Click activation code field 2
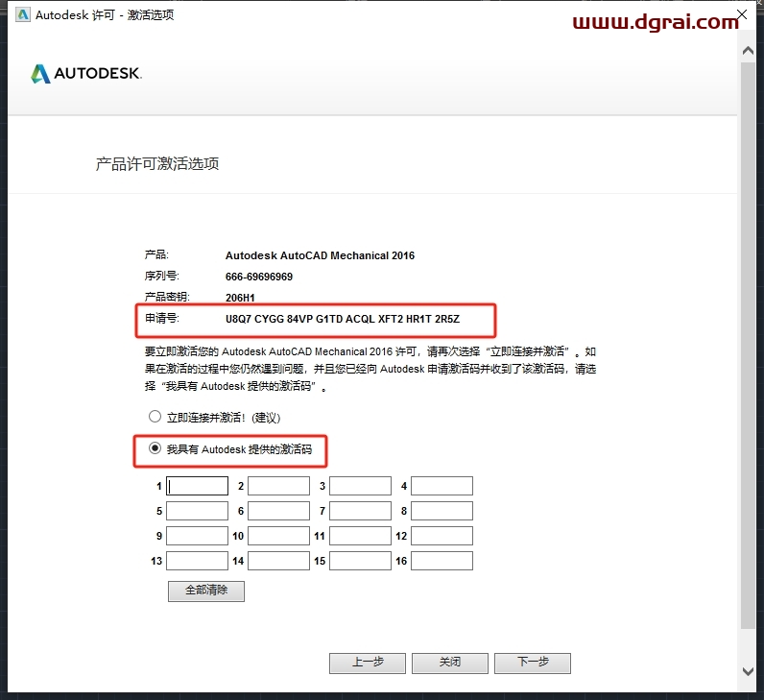 click(278, 486)
